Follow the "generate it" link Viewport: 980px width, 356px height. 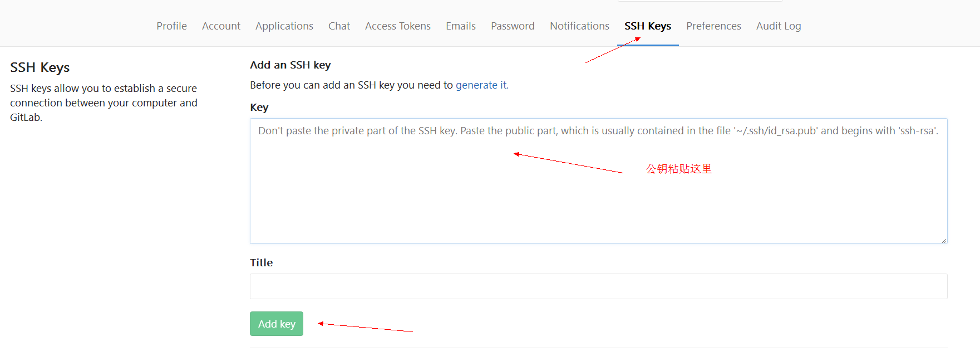click(x=481, y=85)
